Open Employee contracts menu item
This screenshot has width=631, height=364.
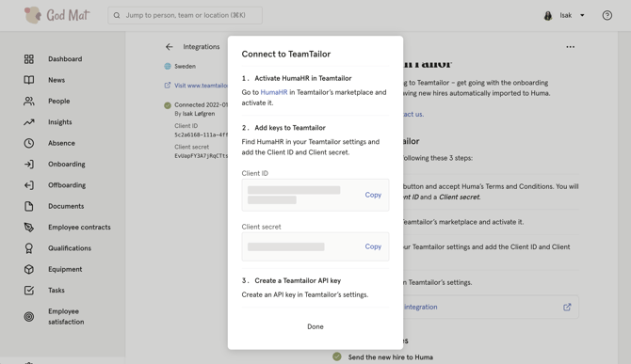tap(79, 227)
